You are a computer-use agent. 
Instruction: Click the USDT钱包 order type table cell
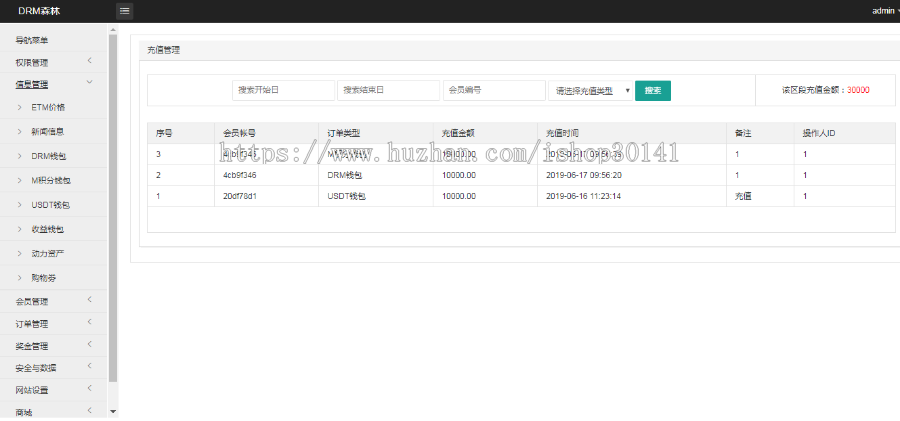[347, 196]
